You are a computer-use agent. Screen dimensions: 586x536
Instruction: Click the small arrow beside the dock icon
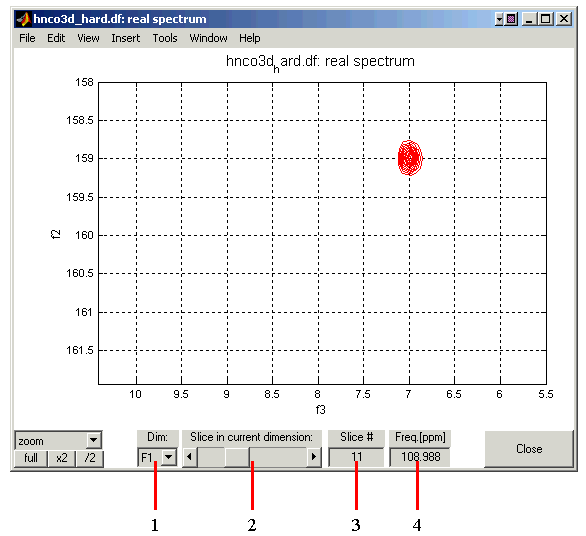pyautogui.click(x=499, y=19)
